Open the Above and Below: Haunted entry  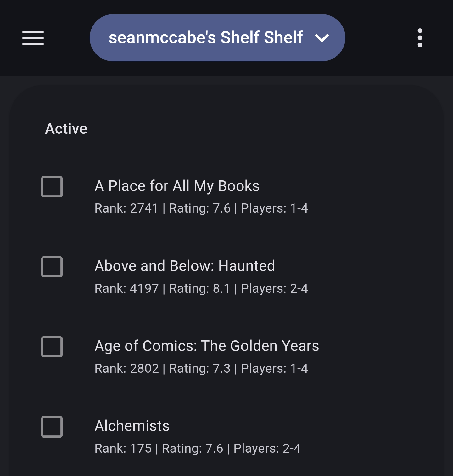click(x=185, y=266)
